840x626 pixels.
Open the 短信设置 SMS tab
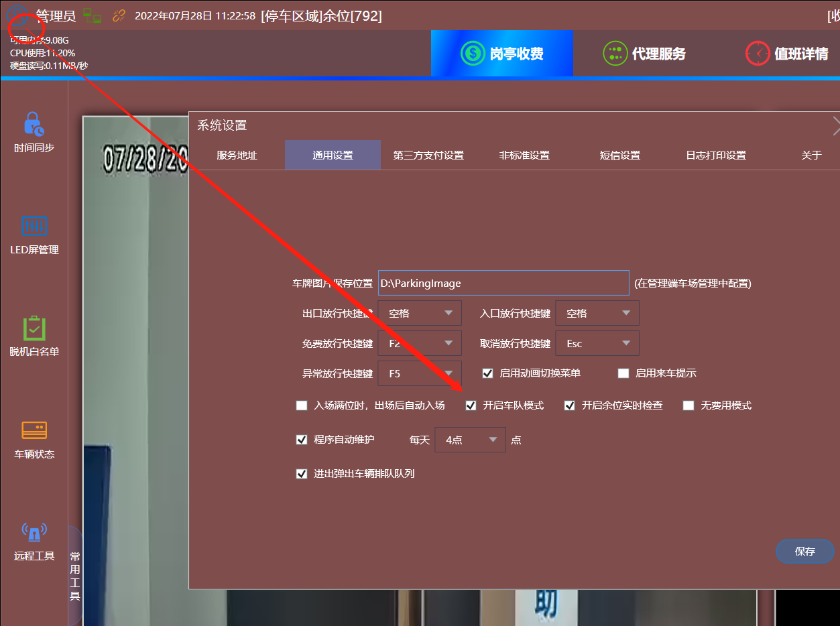tap(620, 155)
